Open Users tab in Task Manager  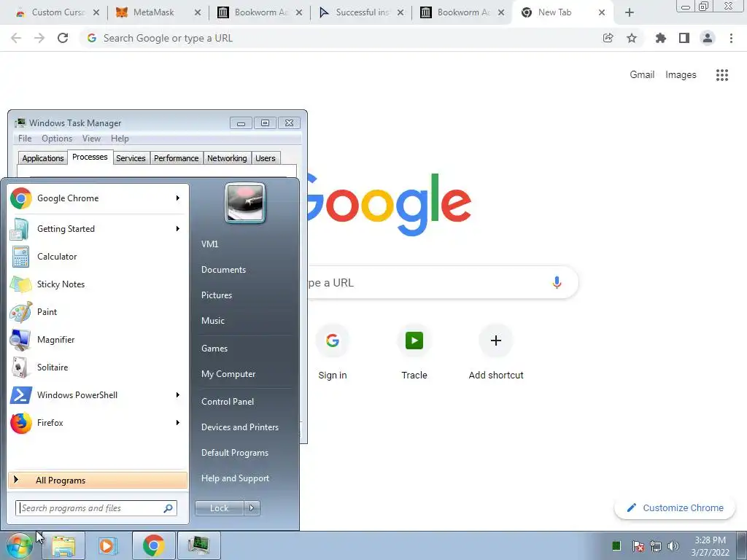[266, 158]
